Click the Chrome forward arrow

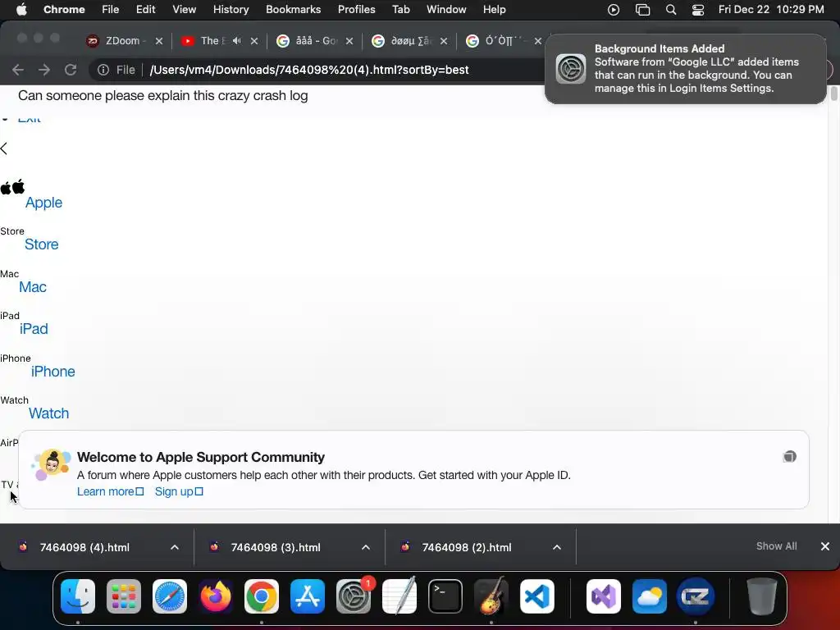tap(44, 70)
